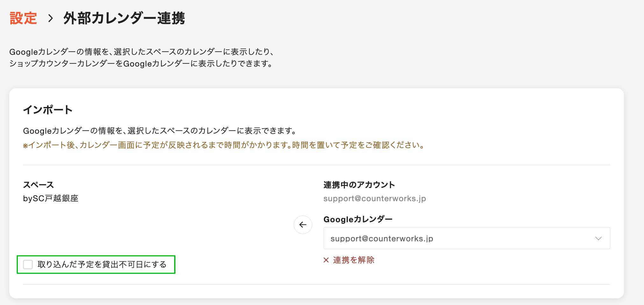Click the selected calendar value support@counterworks.jp in the dropdown
Image resolution: width=644 pixels, height=305 pixels.
(x=382, y=239)
